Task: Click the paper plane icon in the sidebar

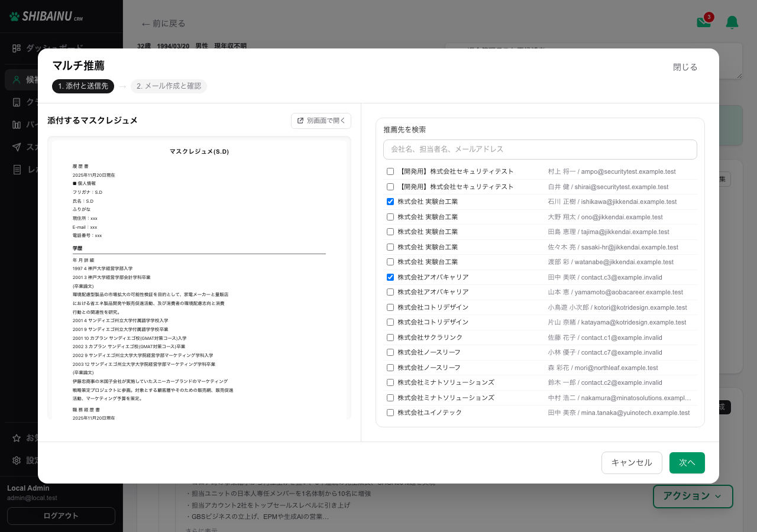Action: click(17, 147)
